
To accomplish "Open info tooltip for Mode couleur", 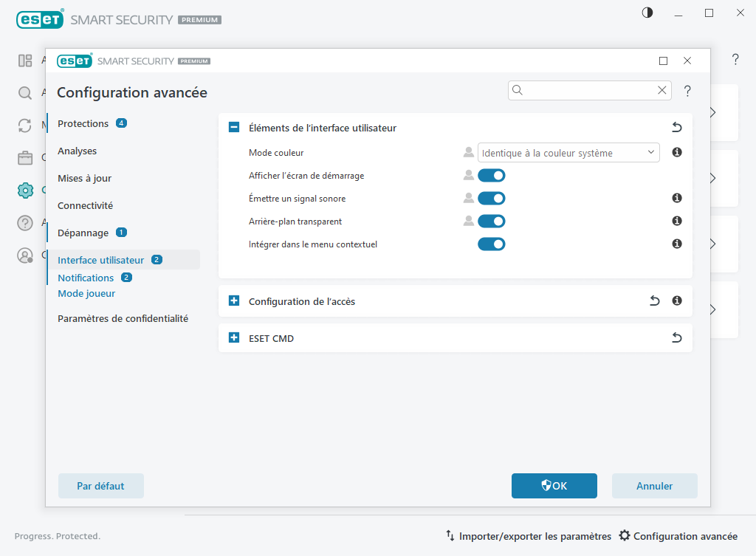I will pyautogui.click(x=676, y=152).
